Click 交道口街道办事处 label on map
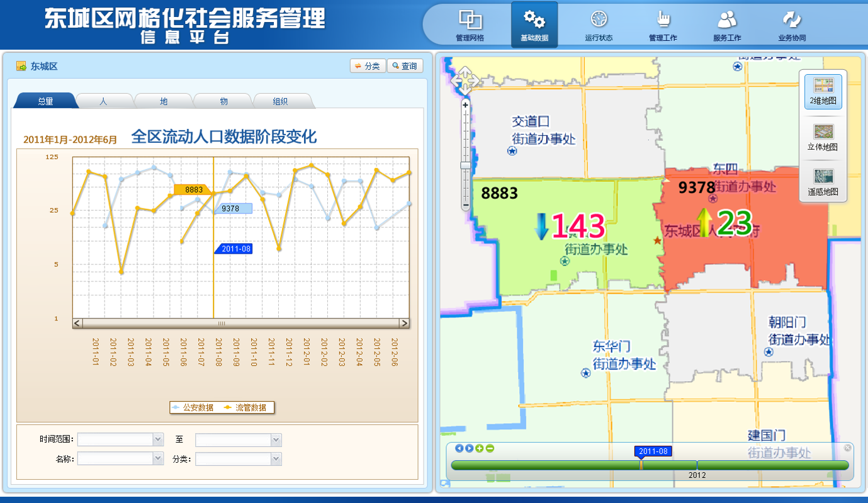Image resolution: width=868 pixels, height=503 pixels. (x=543, y=130)
